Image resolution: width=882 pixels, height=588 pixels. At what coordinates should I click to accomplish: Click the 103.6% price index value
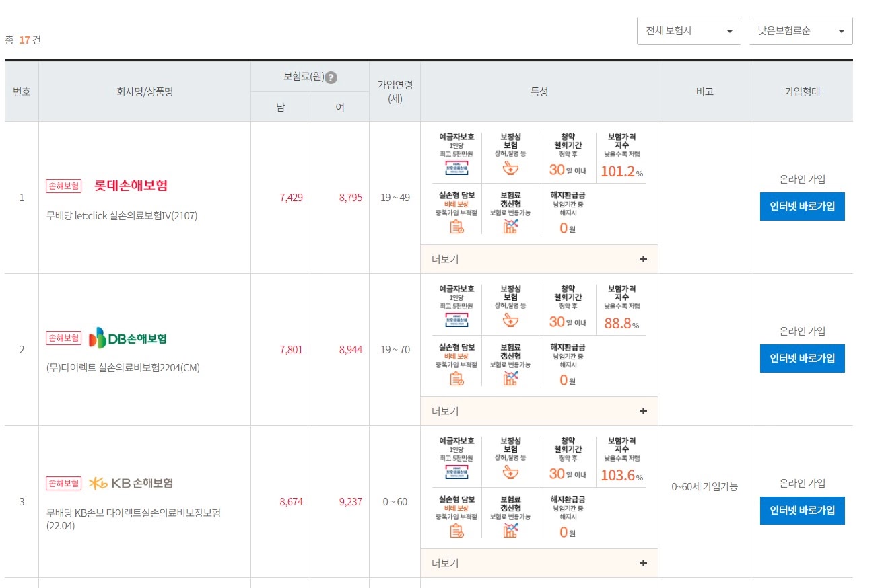621,476
